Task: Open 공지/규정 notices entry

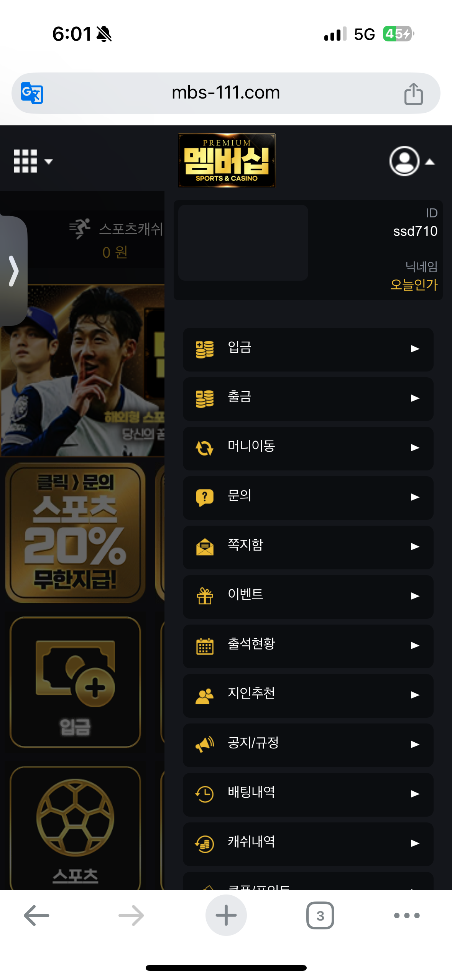Action: pyautogui.click(x=308, y=745)
